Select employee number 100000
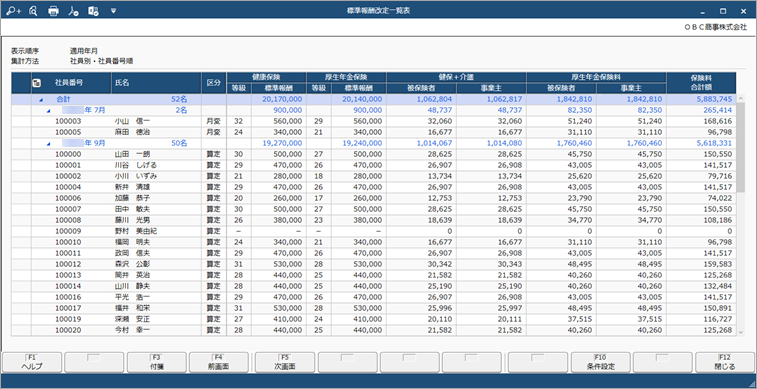 coord(68,154)
